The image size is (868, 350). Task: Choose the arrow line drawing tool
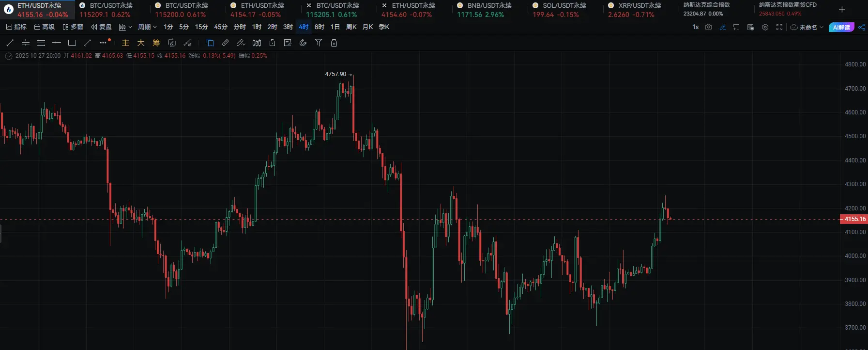[88, 43]
